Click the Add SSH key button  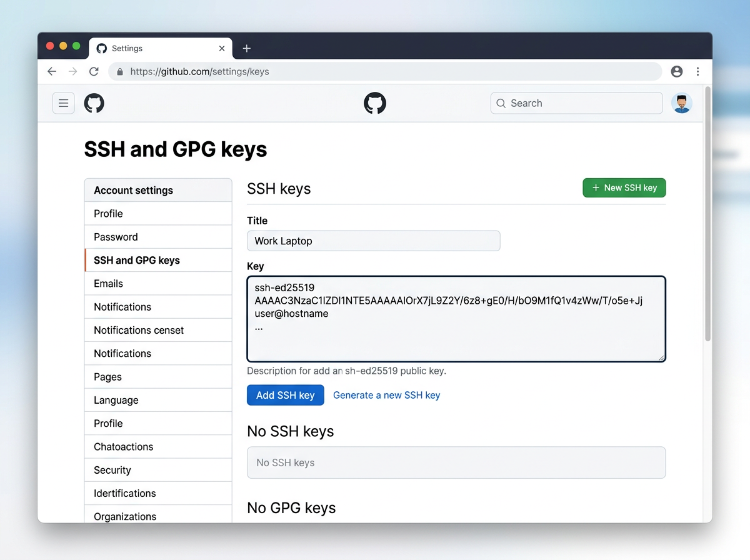pos(286,395)
